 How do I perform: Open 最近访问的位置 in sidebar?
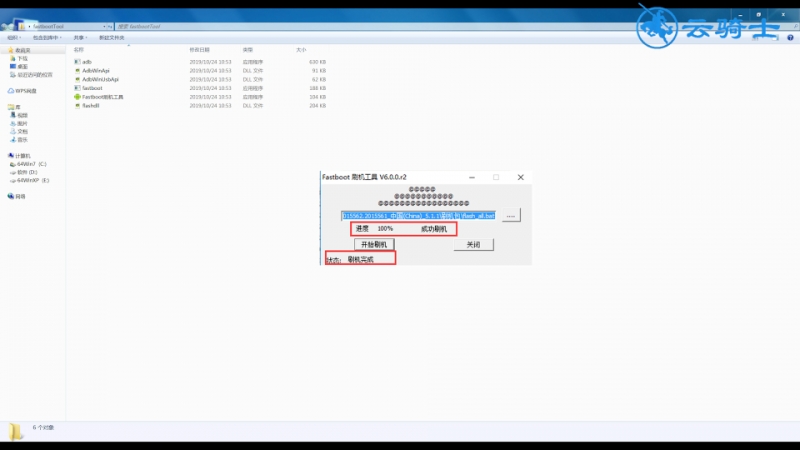pos(31,74)
